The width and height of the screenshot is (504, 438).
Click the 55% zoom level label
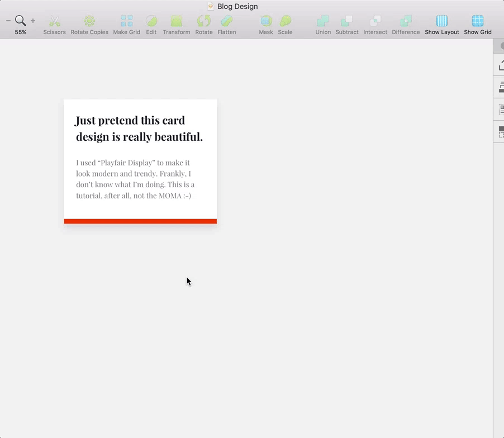[21, 32]
